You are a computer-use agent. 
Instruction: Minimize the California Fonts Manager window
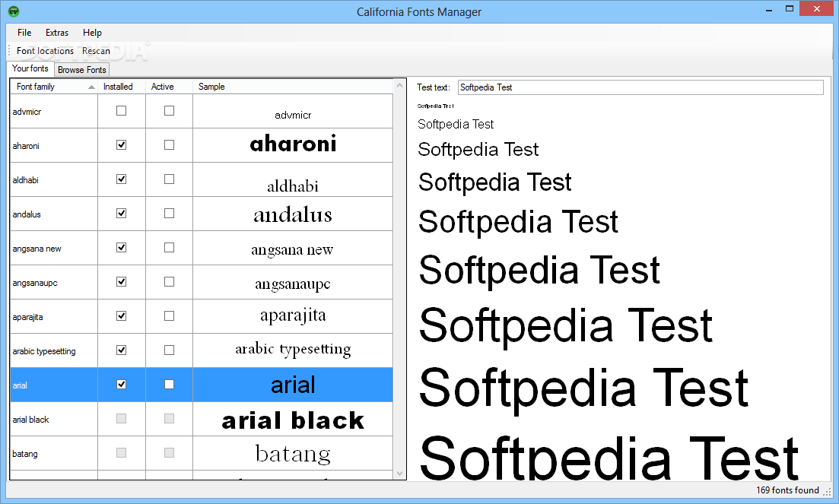(769, 10)
